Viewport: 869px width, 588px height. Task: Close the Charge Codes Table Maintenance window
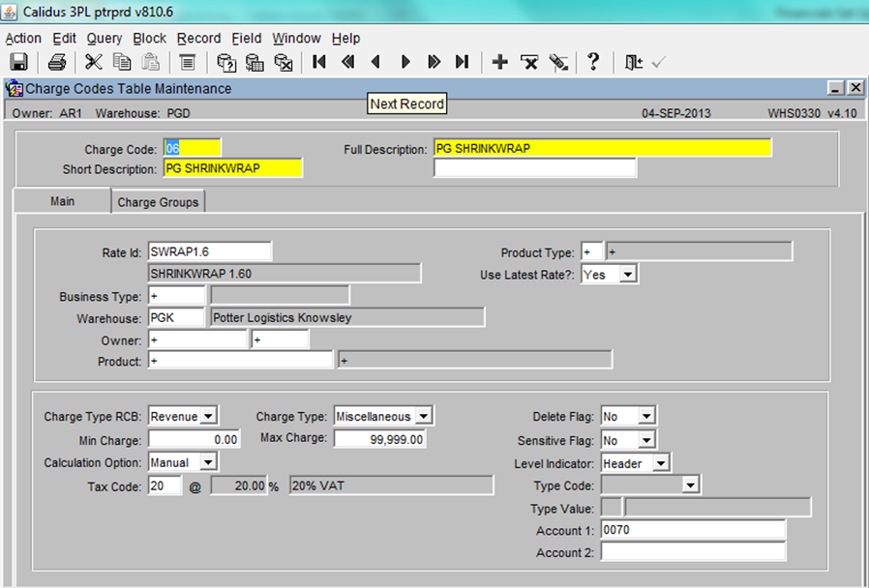(x=855, y=87)
